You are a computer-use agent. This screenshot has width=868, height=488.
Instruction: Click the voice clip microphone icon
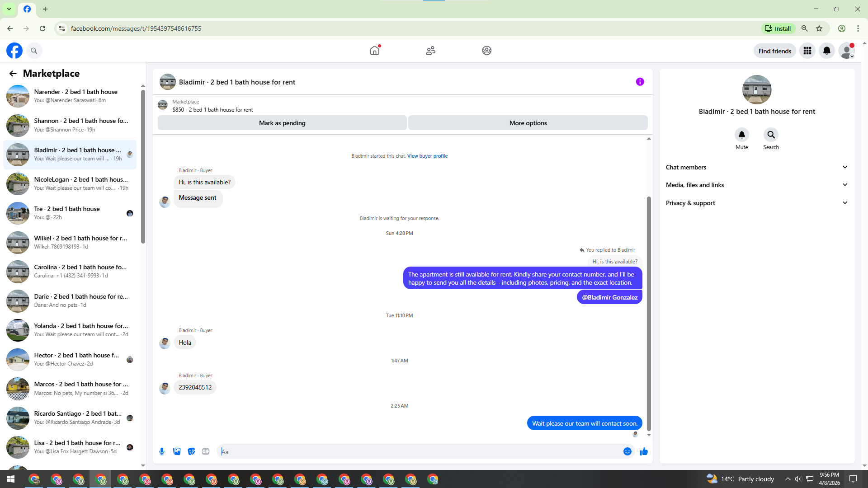coord(162,451)
